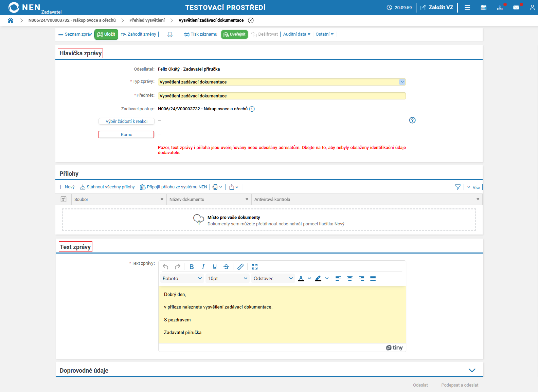The image size is (538, 392).
Task: Click the blue help question mark icon
Action: pyautogui.click(x=412, y=120)
